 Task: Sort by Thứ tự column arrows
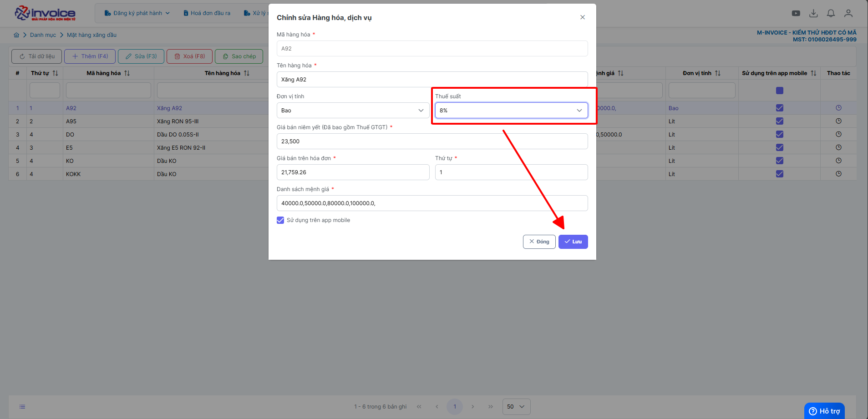(56, 73)
